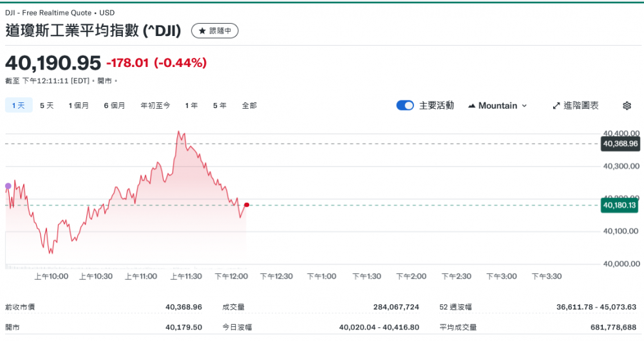Click the 40,368.96 previous close label
Screen dimensions: 644x341
coord(620,144)
